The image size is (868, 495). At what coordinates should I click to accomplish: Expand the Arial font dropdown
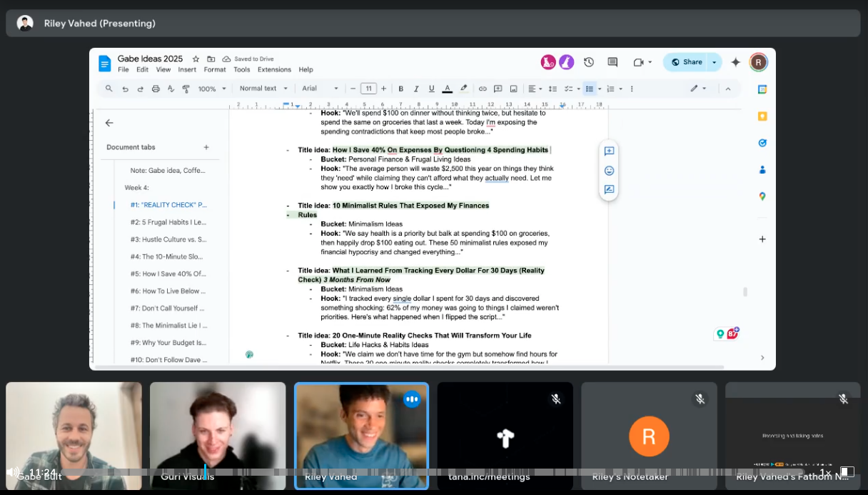coord(320,89)
